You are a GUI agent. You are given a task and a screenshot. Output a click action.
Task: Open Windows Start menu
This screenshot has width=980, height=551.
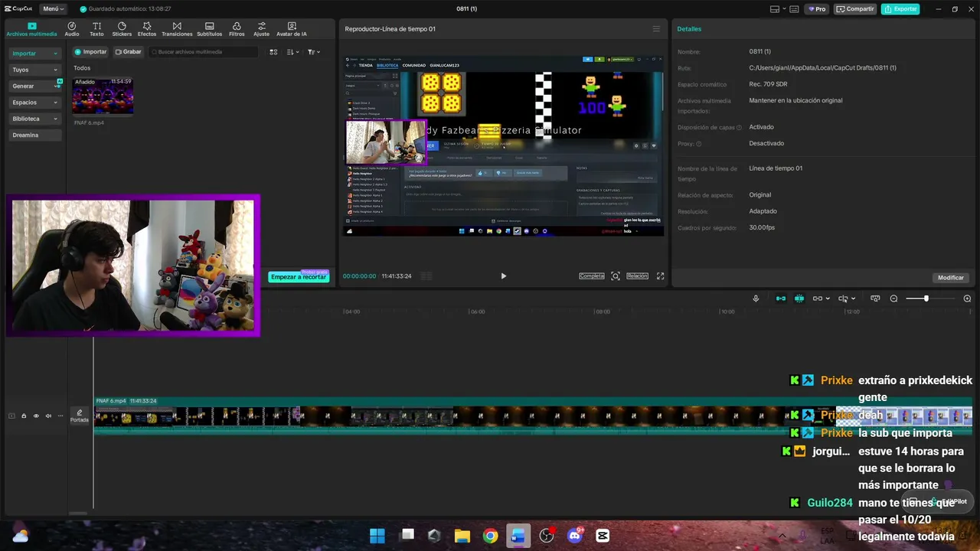[377, 536]
